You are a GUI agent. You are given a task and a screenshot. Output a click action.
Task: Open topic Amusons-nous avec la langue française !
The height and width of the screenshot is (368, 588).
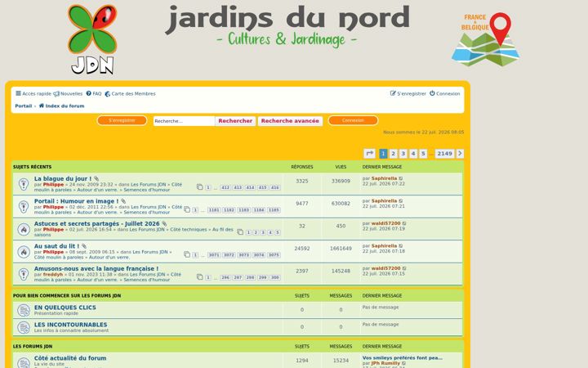pos(96,269)
